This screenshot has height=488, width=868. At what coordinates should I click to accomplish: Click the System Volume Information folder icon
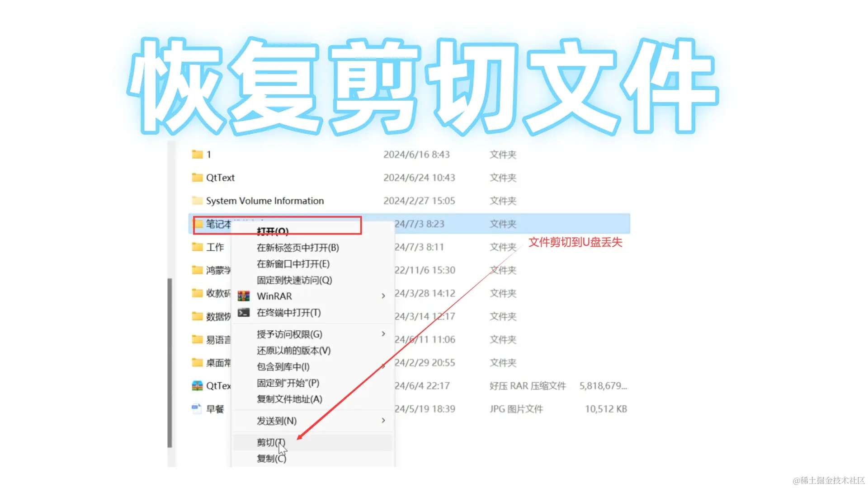pyautogui.click(x=198, y=201)
